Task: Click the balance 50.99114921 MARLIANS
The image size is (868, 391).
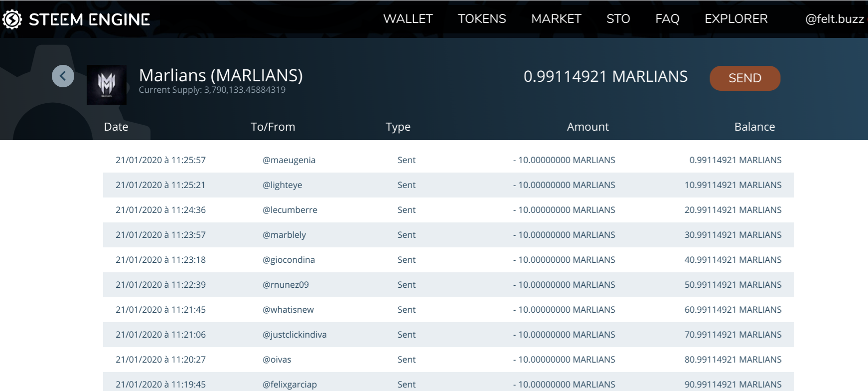Action: tap(733, 285)
